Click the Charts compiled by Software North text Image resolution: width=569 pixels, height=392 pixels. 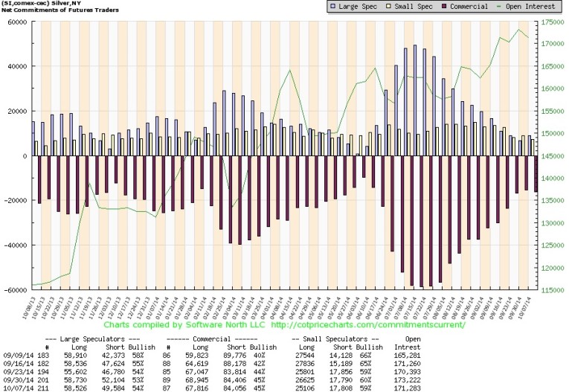coord(187,324)
